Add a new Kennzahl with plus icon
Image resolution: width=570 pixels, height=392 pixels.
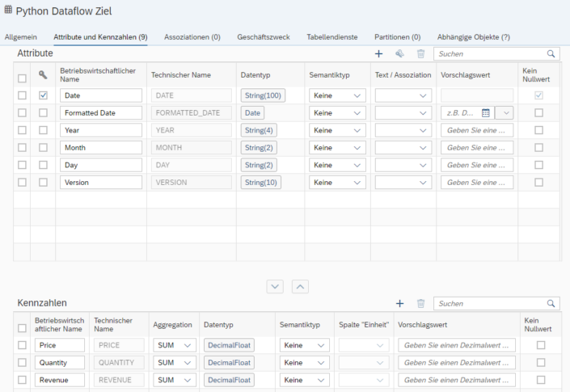point(400,303)
